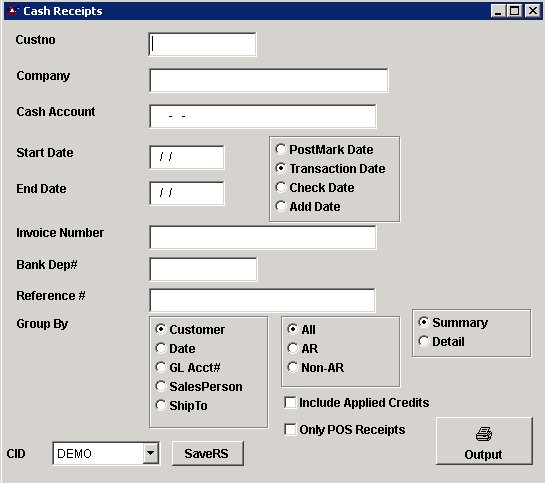Select the PostMark Date radio button
Viewport: 545px width, 483px height.
pos(280,149)
